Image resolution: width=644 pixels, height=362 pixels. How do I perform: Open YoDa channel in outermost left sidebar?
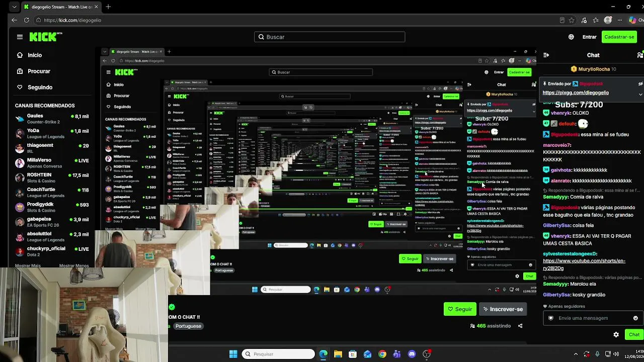tap(52, 133)
